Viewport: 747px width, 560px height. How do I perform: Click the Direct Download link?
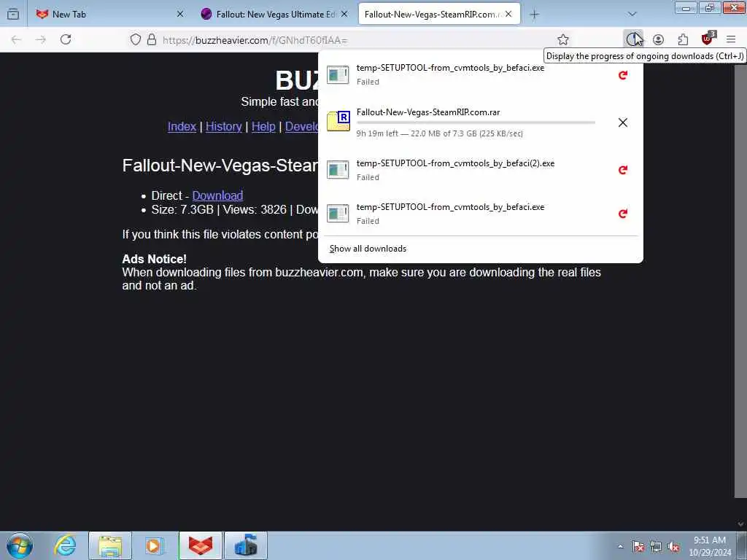tap(217, 195)
